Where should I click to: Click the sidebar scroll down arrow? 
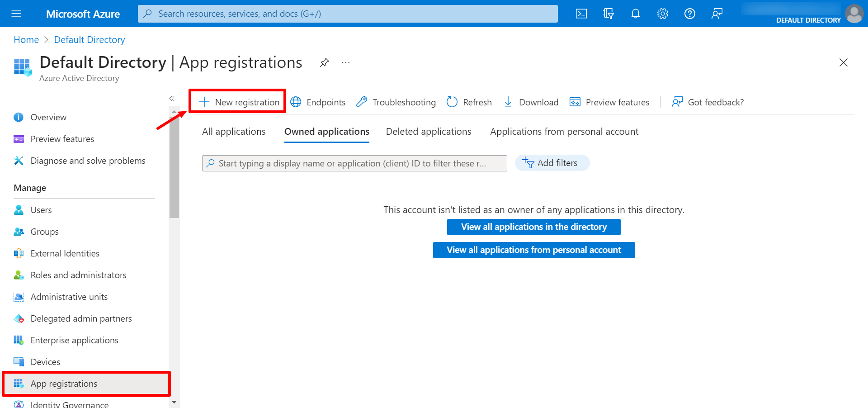click(x=175, y=402)
